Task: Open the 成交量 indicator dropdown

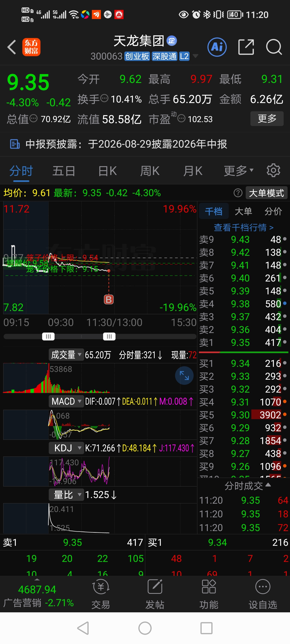Action: coord(66,355)
